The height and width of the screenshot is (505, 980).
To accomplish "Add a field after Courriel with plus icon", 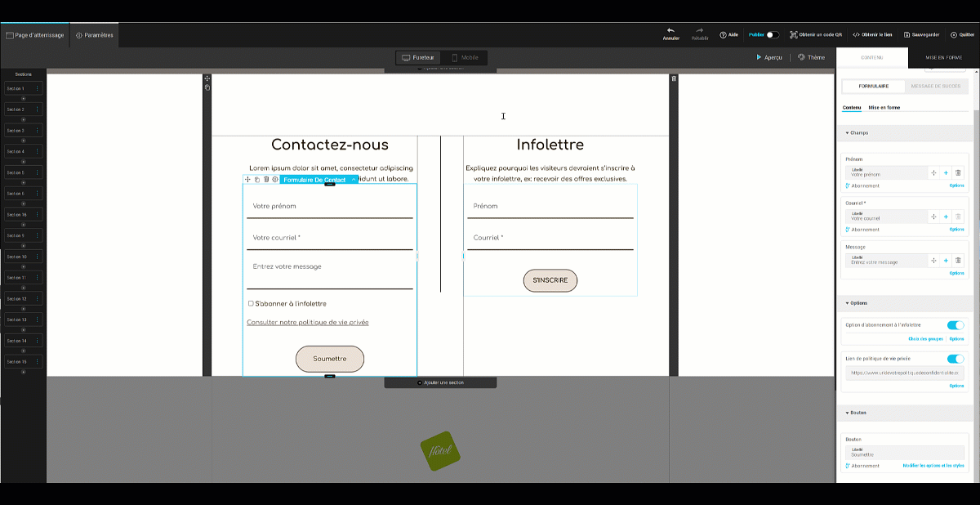I will (946, 217).
